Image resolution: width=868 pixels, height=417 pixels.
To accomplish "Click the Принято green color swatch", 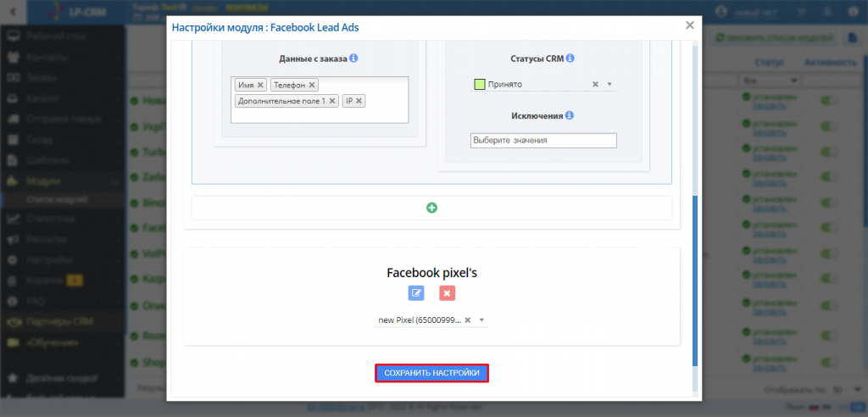I will pos(480,84).
